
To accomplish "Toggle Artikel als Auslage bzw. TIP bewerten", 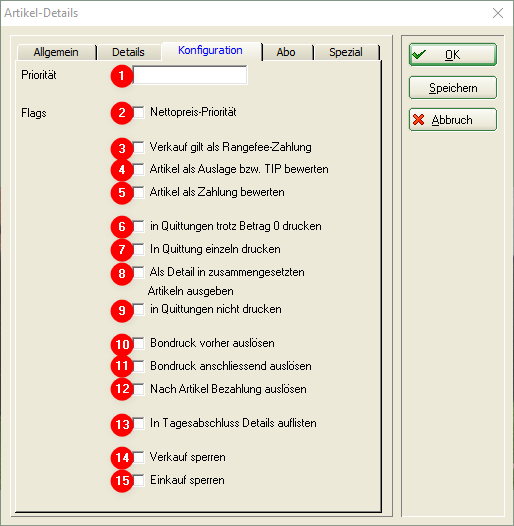I will point(139,169).
